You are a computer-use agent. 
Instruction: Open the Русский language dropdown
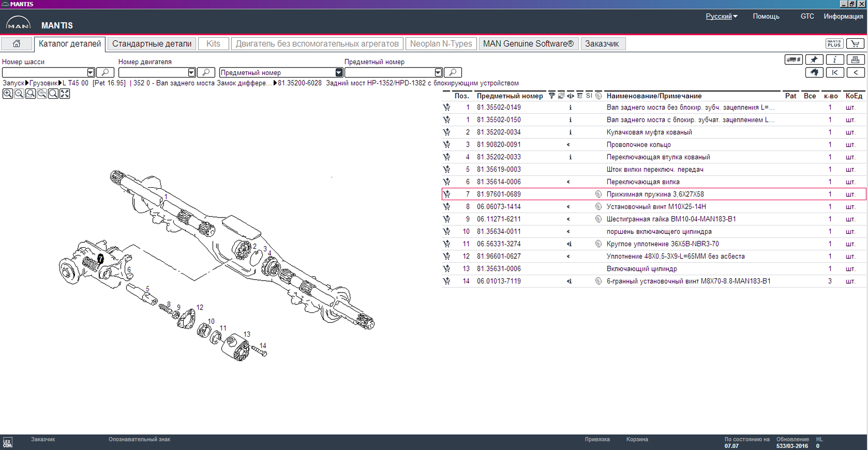pyautogui.click(x=722, y=16)
